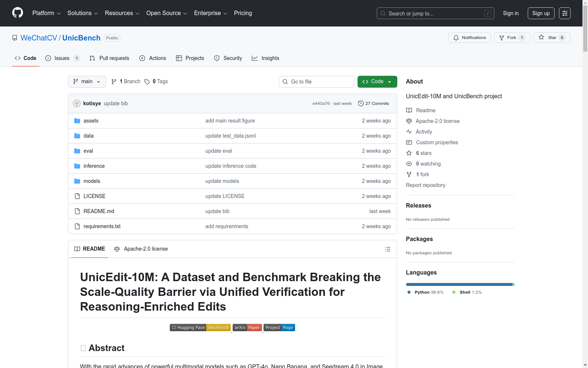View the 27 Commits history link
This screenshot has height=368, width=588.
tap(373, 103)
